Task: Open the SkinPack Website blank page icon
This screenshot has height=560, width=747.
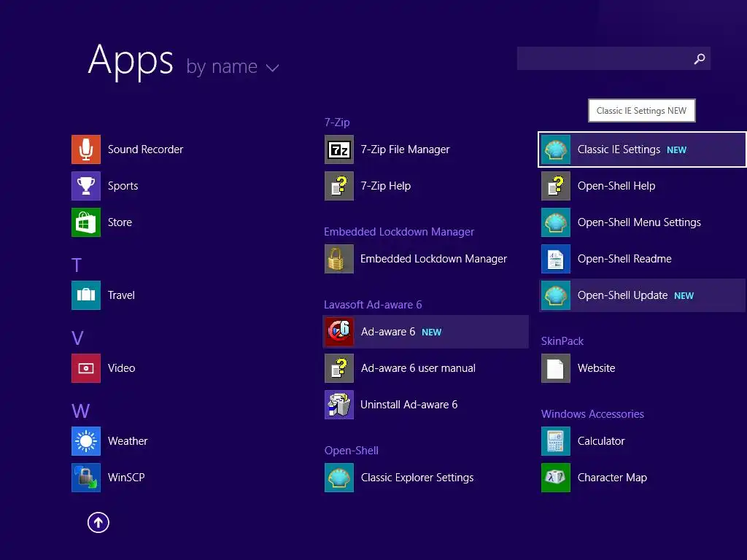Action: pos(555,368)
